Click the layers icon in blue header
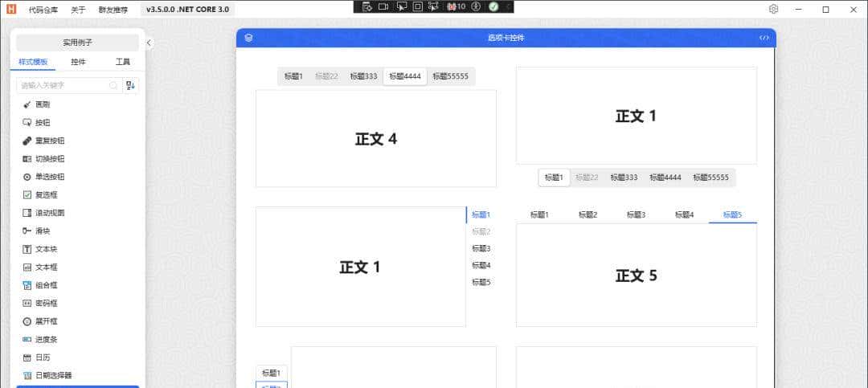 click(248, 38)
